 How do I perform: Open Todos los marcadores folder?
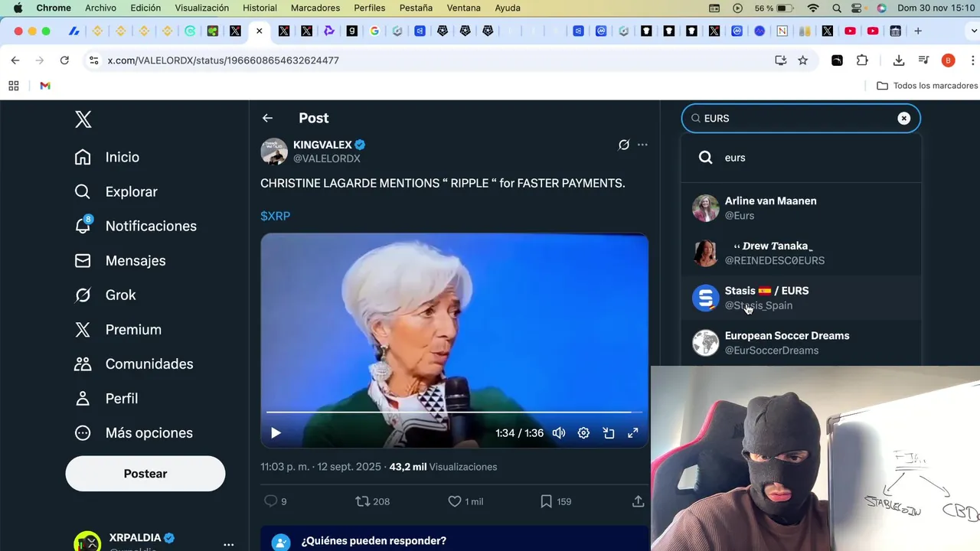pyautogui.click(x=927, y=86)
